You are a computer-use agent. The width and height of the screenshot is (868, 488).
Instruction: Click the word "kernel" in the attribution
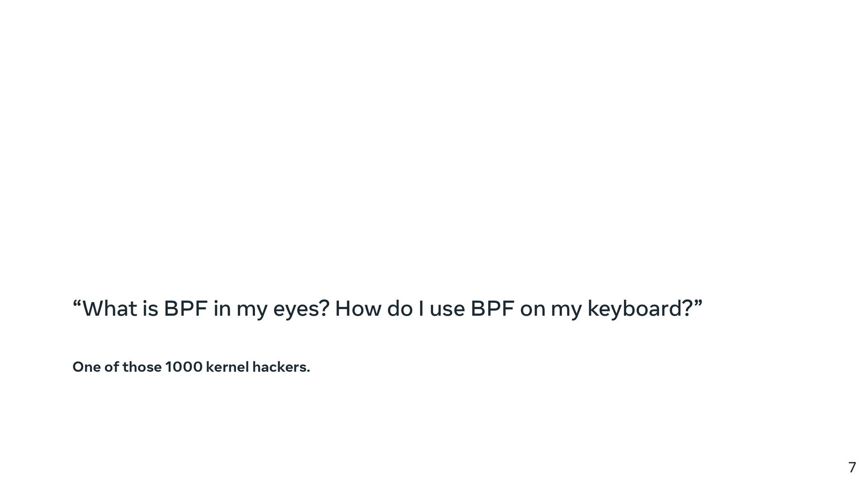tap(227, 367)
